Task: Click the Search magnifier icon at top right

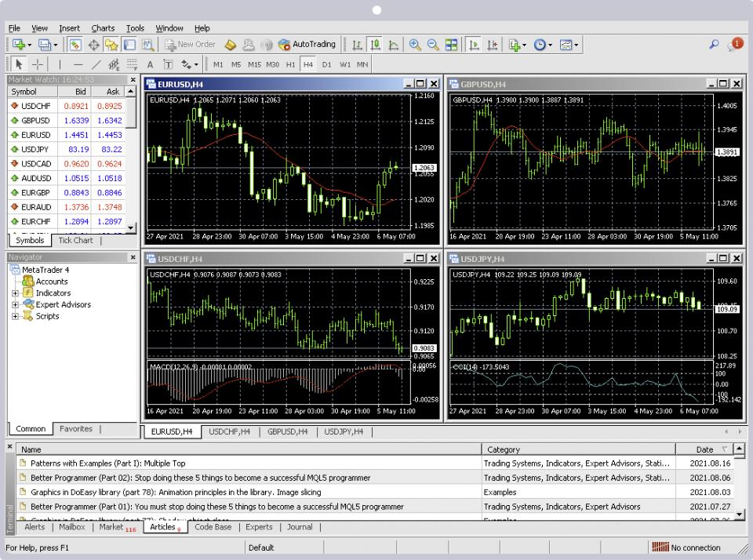Action: [714, 45]
